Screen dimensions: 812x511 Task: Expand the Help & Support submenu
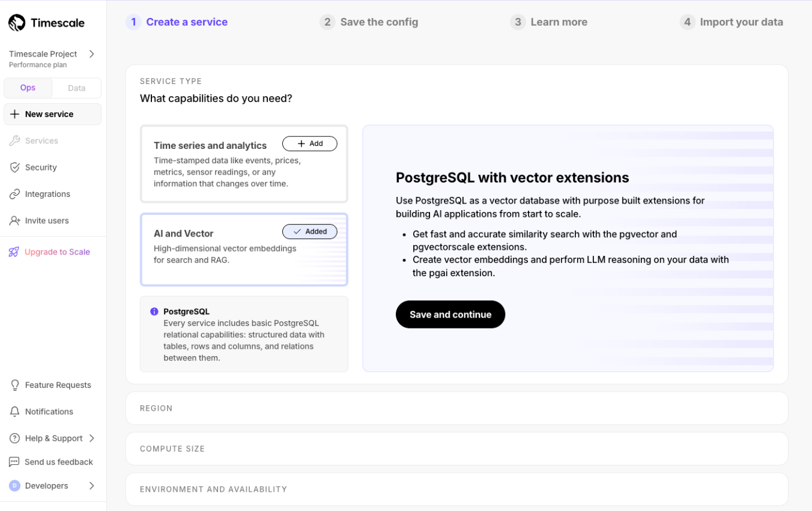pyautogui.click(x=92, y=438)
